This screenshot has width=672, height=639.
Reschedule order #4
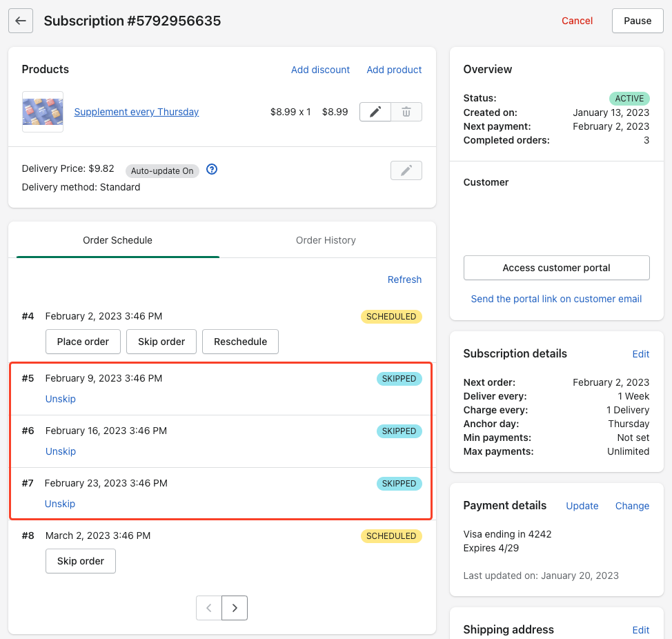tap(240, 342)
